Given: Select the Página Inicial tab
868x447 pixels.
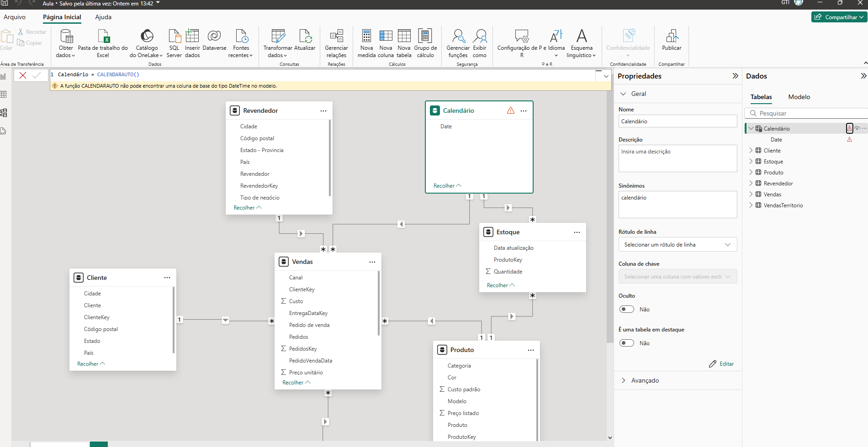Looking at the screenshot, I should click(62, 17).
